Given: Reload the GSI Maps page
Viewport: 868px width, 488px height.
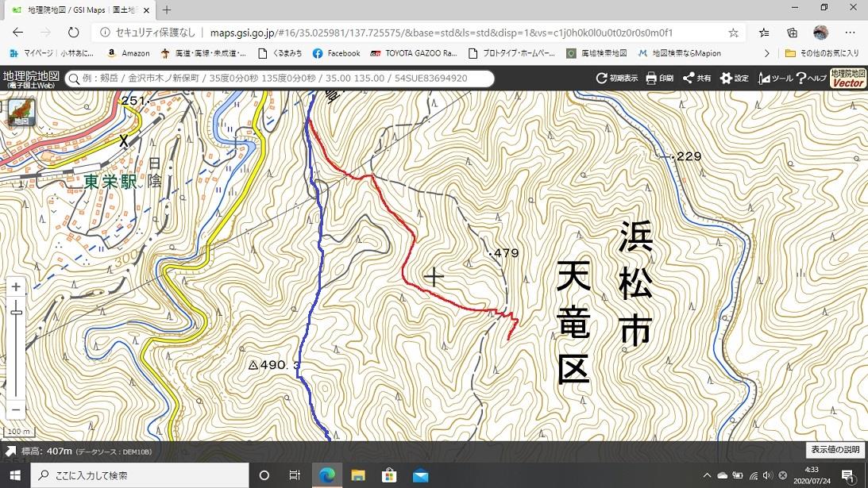Looking at the screenshot, I should [73, 32].
